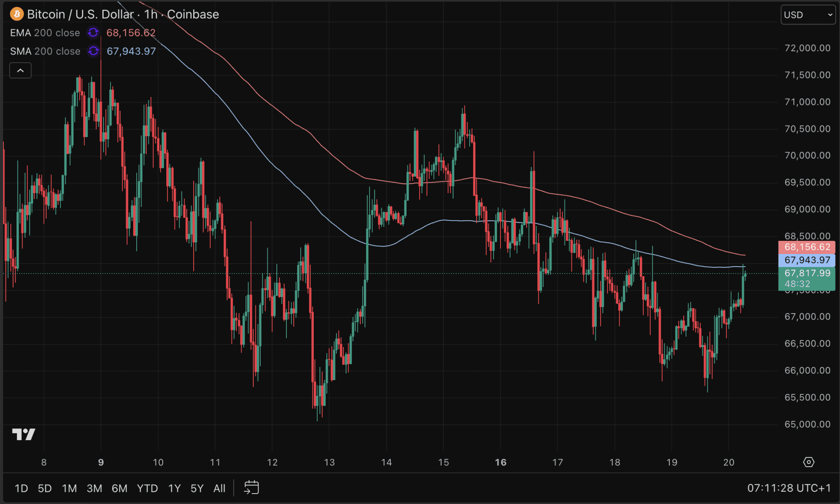Choose the 1Y range
840x504 pixels.
click(x=174, y=488)
